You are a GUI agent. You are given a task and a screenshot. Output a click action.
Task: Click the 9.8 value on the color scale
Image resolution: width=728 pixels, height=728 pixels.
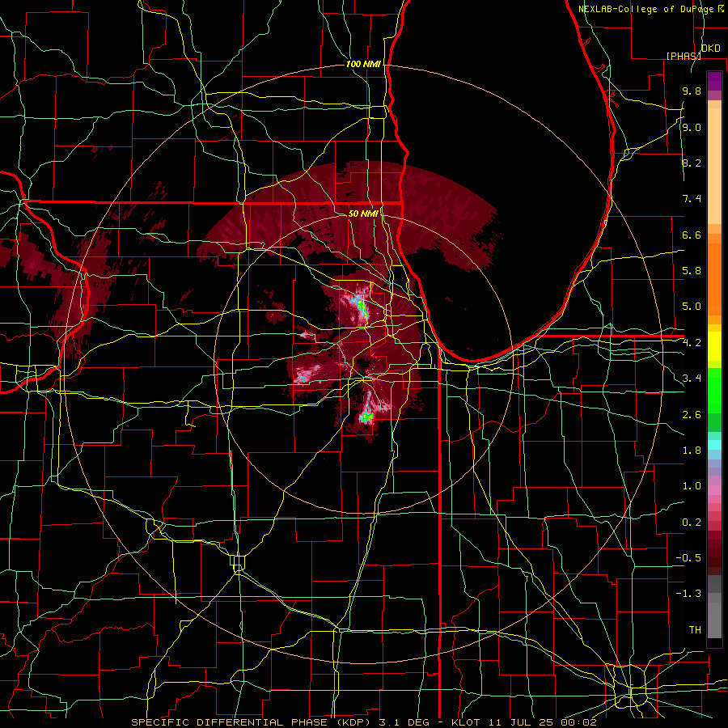(692, 91)
